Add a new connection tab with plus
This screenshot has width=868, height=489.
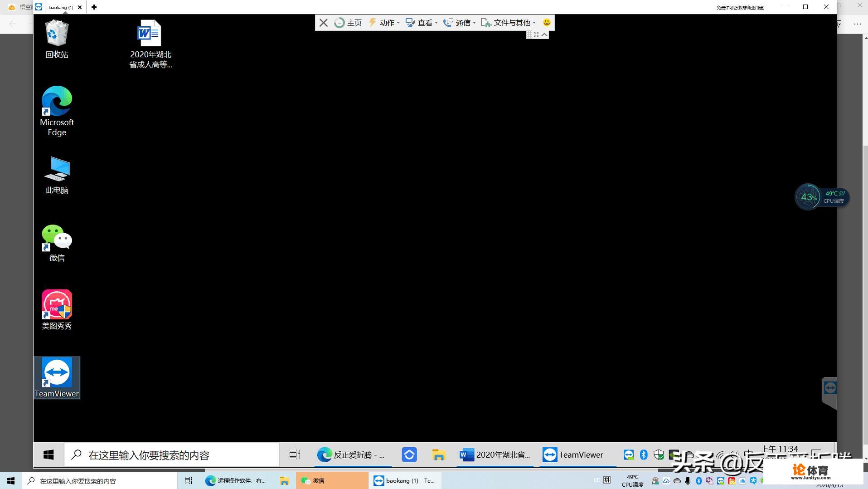click(x=94, y=7)
